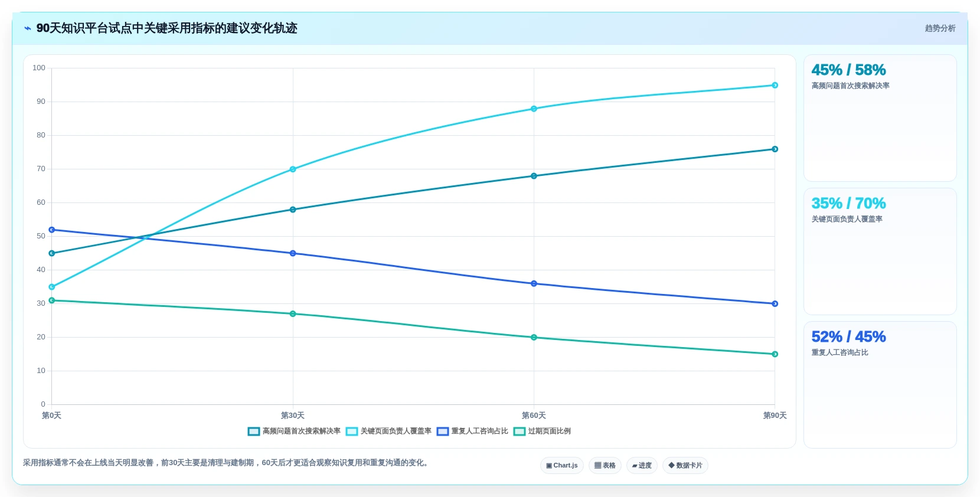Click the 过期页面比例 legend label

550,431
